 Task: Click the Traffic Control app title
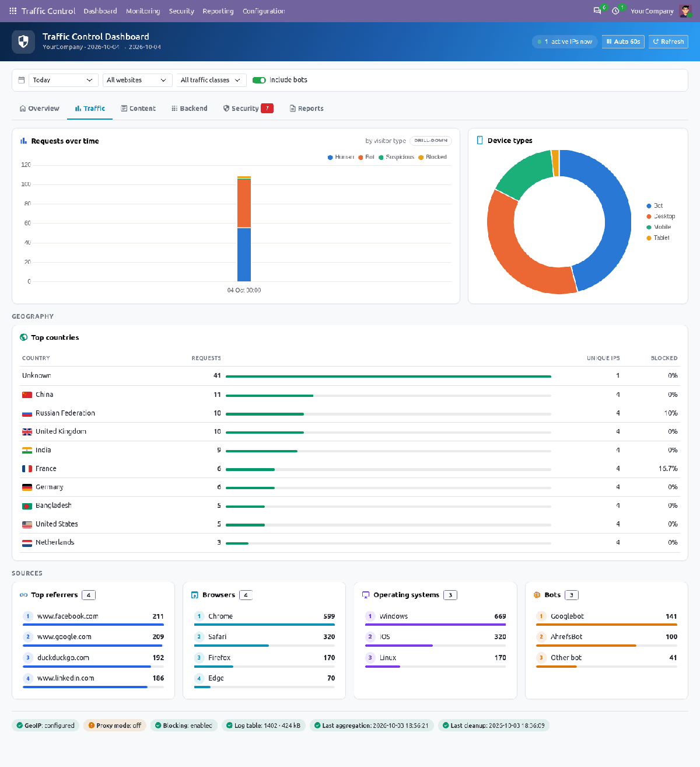[48, 11]
